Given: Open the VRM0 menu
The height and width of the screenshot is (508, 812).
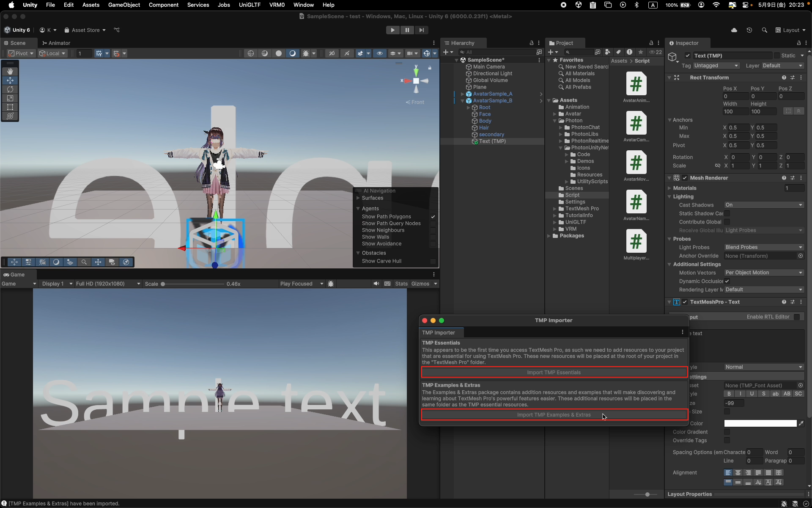Looking at the screenshot, I should (x=277, y=5).
